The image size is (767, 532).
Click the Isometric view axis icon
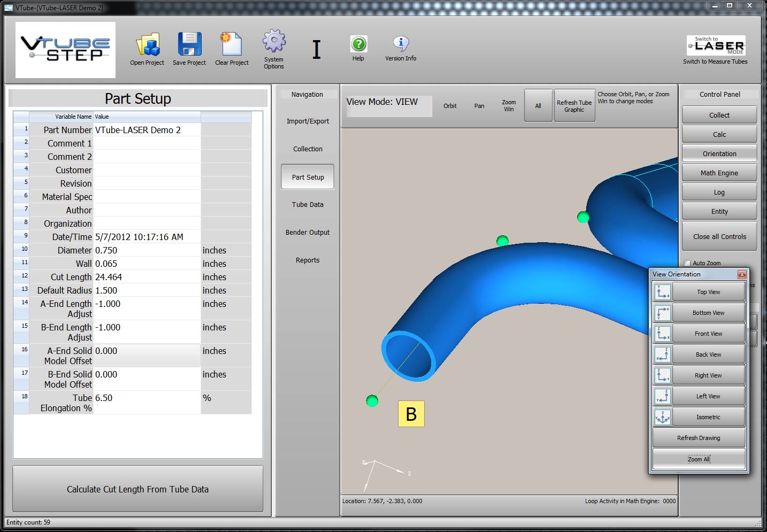pyautogui.click(x=662, y=417)
